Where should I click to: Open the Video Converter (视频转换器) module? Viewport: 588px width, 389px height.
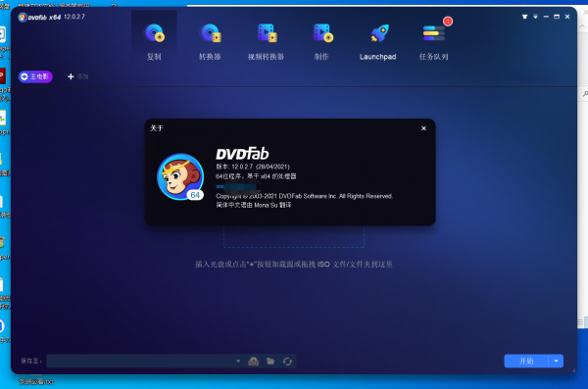(x=267, y=33)
